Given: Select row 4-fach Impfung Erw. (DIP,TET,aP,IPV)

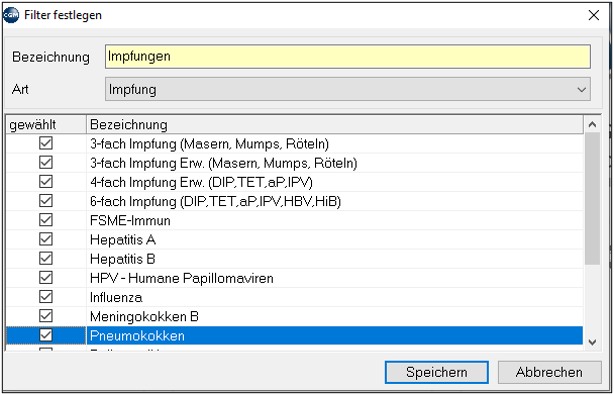Looking at the screenshot, I should pos(201,182).
